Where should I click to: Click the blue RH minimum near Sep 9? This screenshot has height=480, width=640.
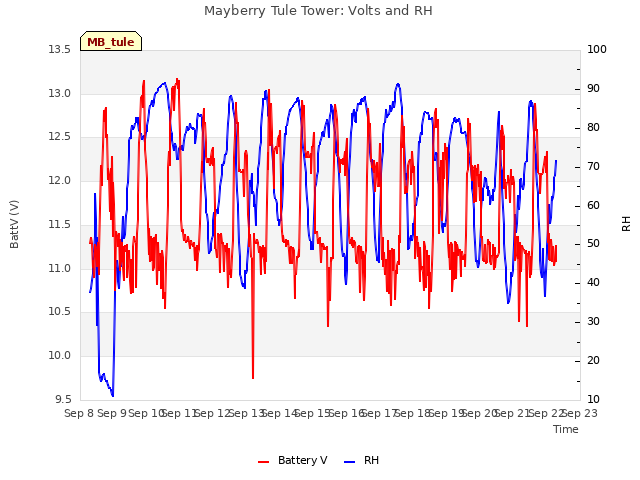(x=113, y=395)
